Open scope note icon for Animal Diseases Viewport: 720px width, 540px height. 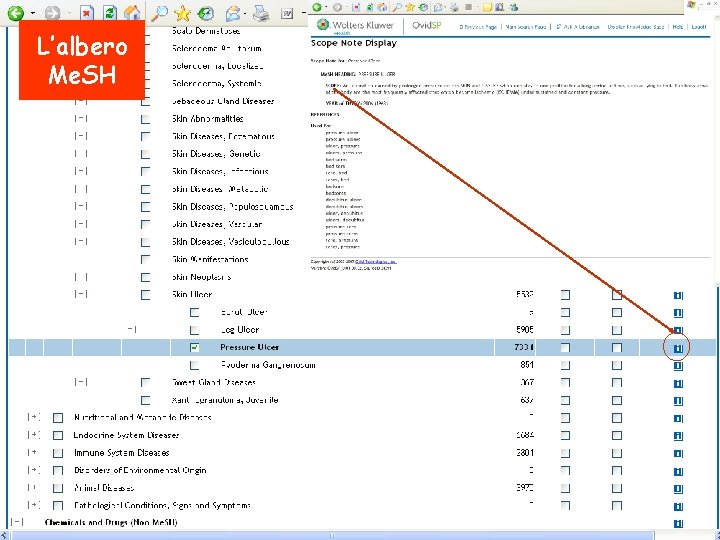pos(678,489)
